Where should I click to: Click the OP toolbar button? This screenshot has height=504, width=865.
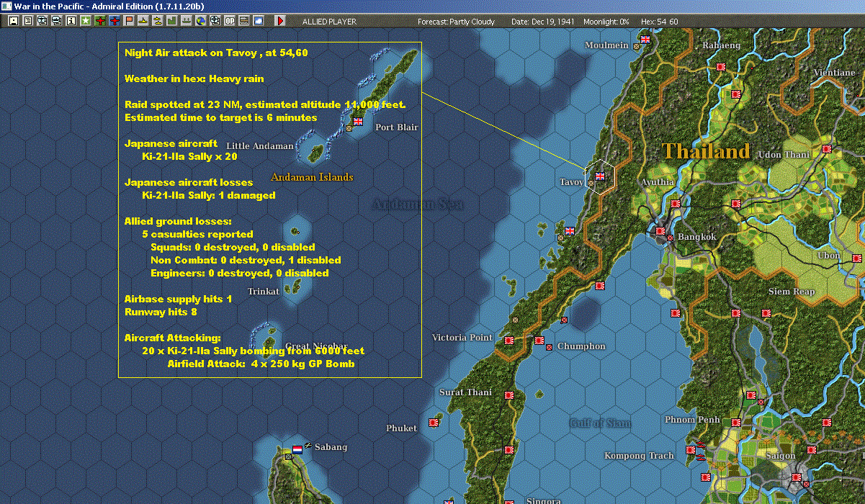coord(229,21)
